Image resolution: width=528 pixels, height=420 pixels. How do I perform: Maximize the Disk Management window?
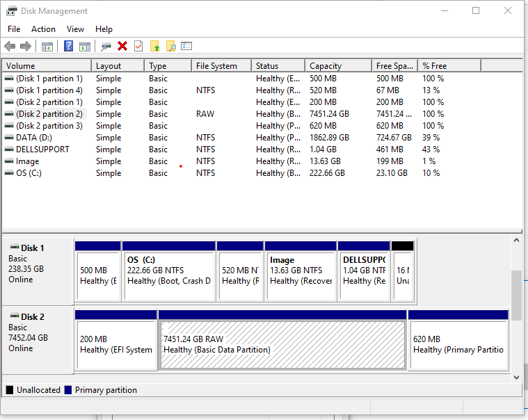click(475, 10)
